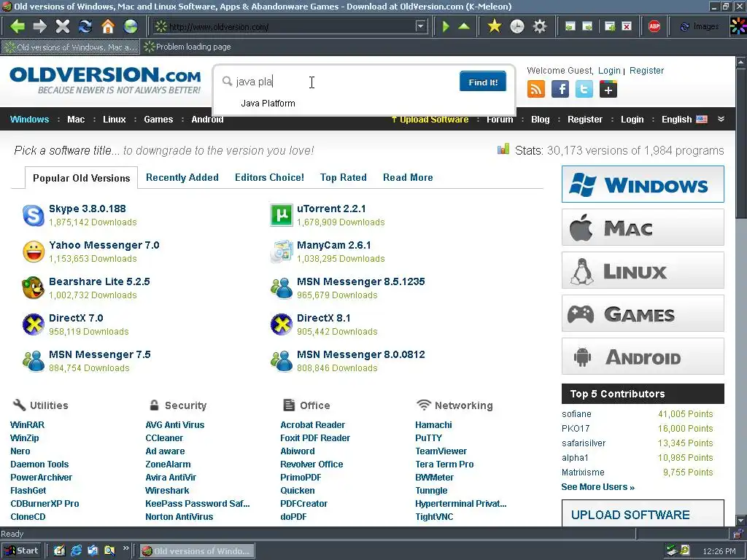Click the OldVersion.com logo
747x560 pixels.
[x=105, y=80]
